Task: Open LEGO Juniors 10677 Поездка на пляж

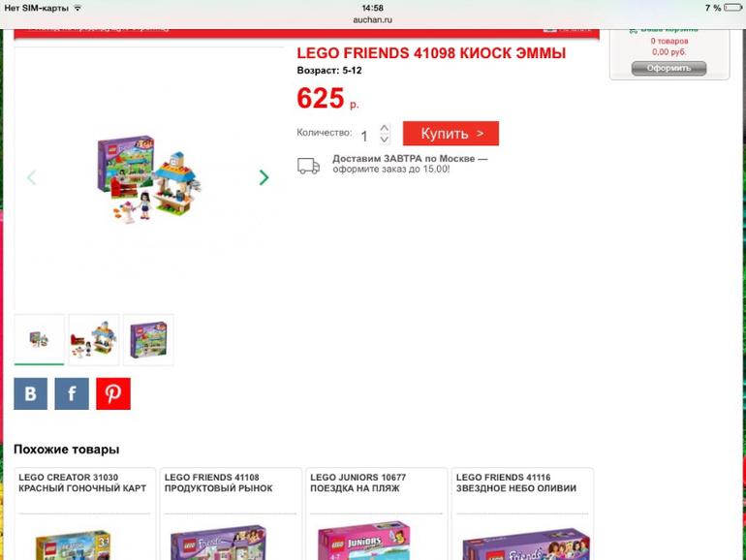Action: pos(357,482)
